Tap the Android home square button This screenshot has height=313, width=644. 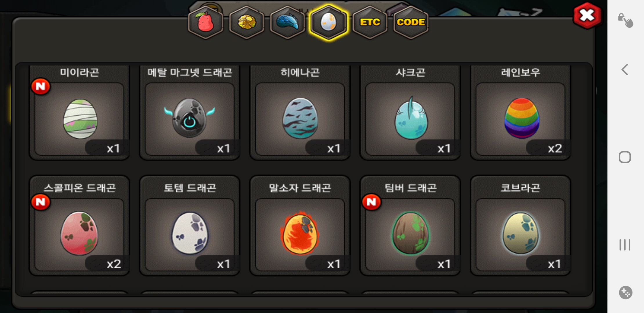coord(625,157)
